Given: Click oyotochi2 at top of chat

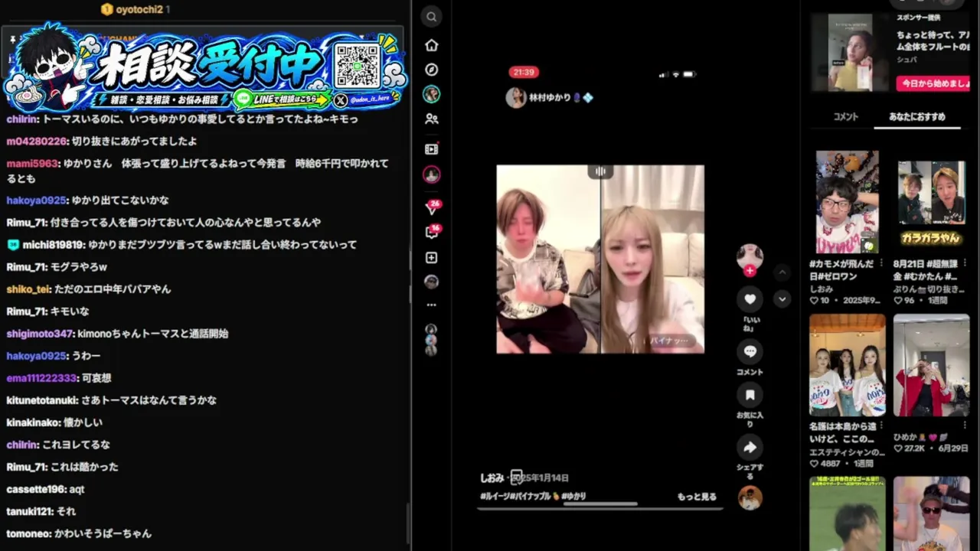Looking at the screenshot, I should (139, 9).
